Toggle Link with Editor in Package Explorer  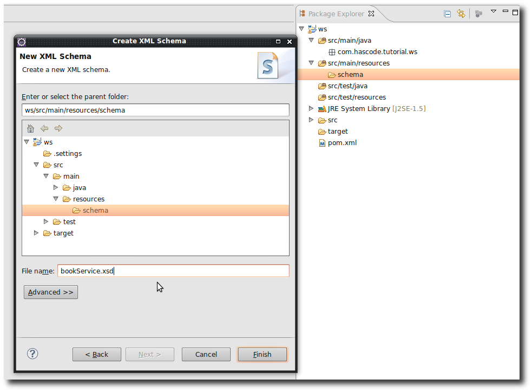(x=461, y=14)
